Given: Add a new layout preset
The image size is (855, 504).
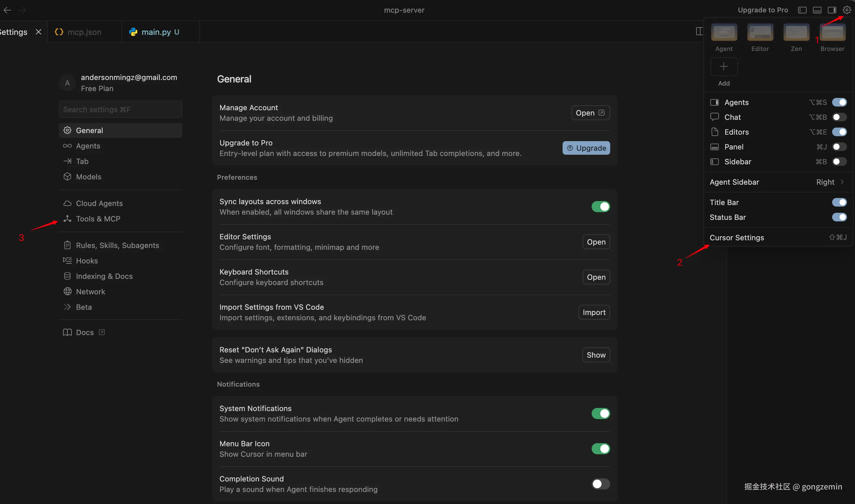Looking at the screenshot, I should pyautogui.click(x=724, y=67).
